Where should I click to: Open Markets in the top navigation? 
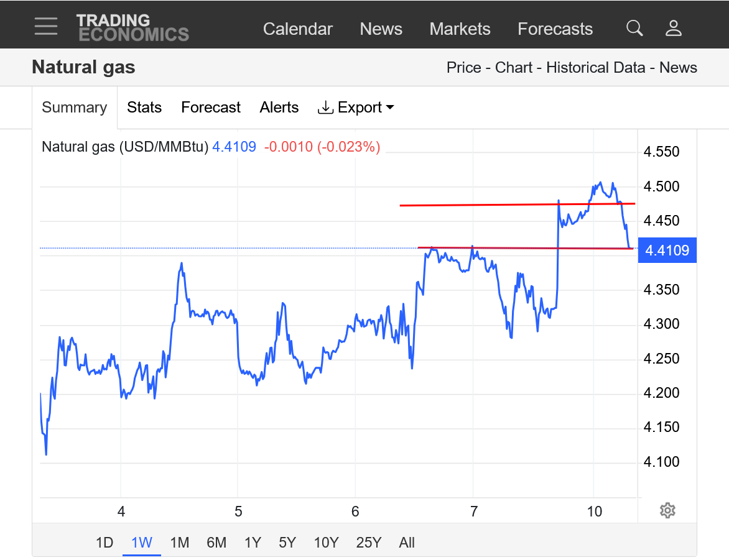click(x=460, y=29)
